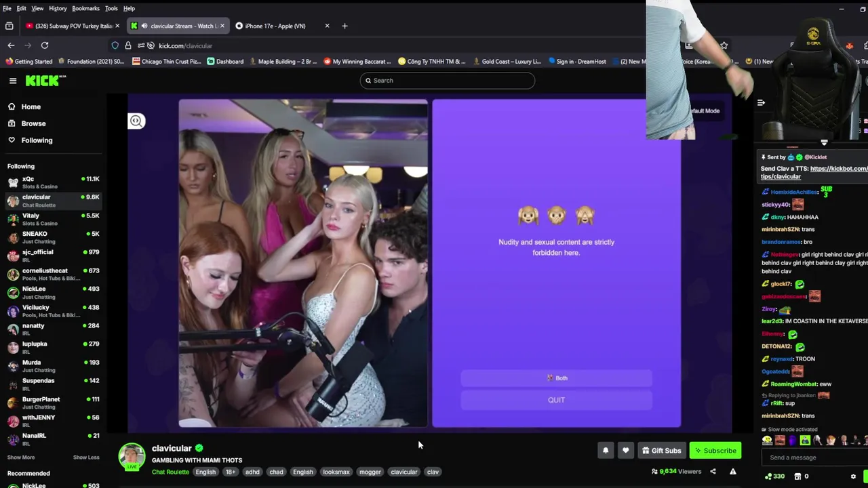Open xQc channel in the following list

click(53, 182)
